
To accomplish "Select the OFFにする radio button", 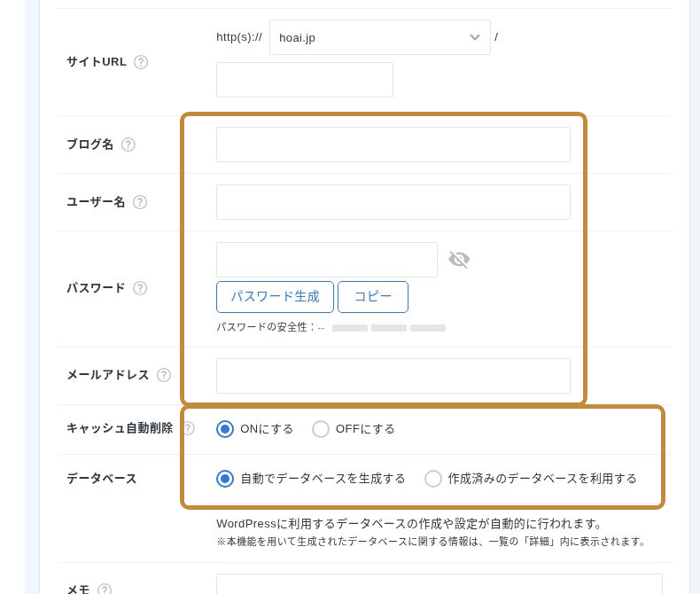I will pos(321,429).
